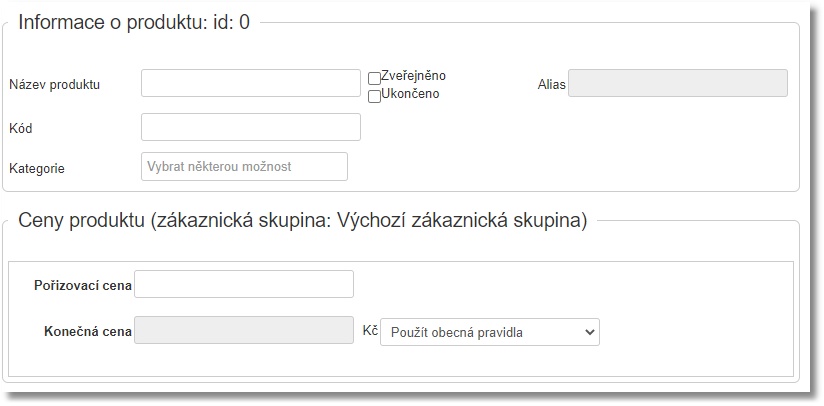Click the Konečná cena label

coord(87,331)
